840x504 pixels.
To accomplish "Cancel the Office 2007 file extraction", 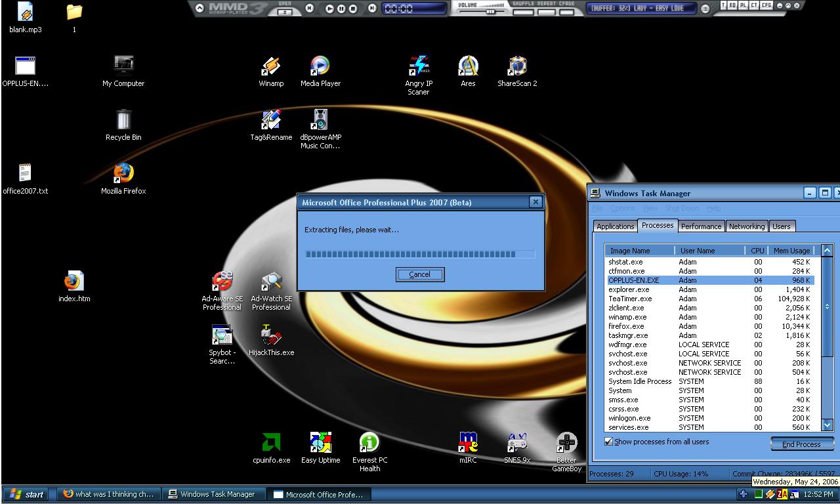I will pos(420,274).
